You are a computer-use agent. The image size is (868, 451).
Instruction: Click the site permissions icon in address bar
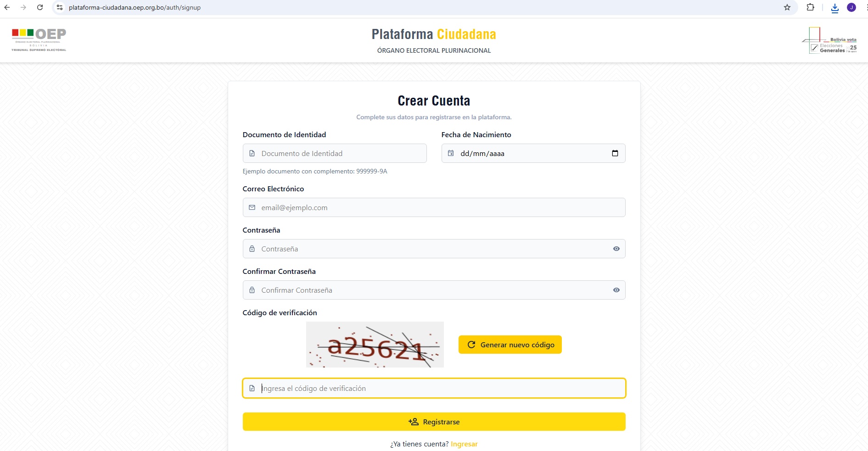[60, 7]
